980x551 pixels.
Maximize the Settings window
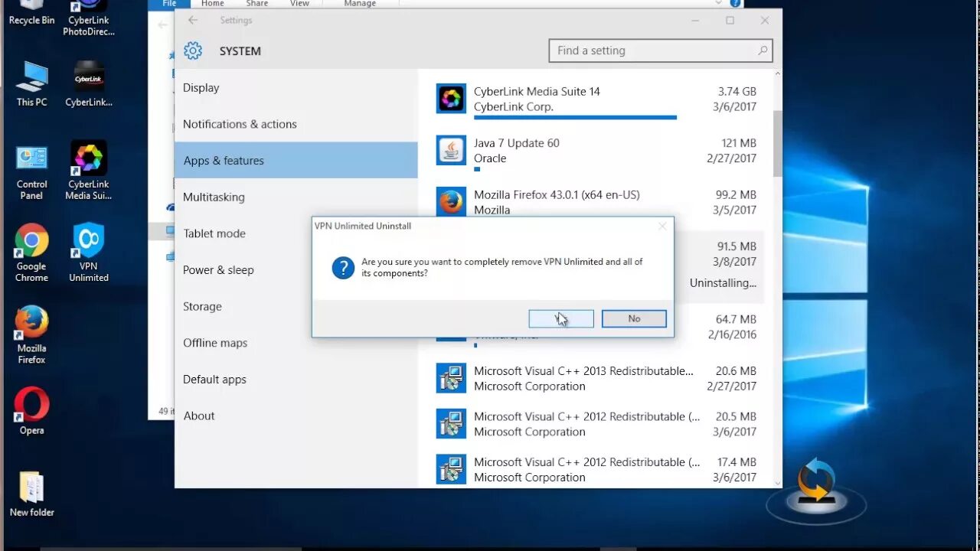(x=730, y=20)
